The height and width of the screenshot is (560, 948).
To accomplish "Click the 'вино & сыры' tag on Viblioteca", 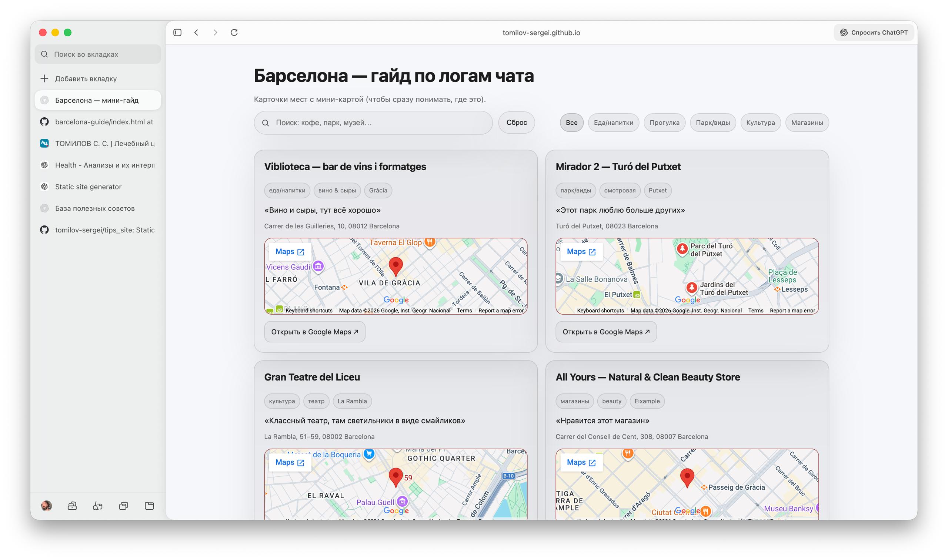I will [x=337, y=191].
